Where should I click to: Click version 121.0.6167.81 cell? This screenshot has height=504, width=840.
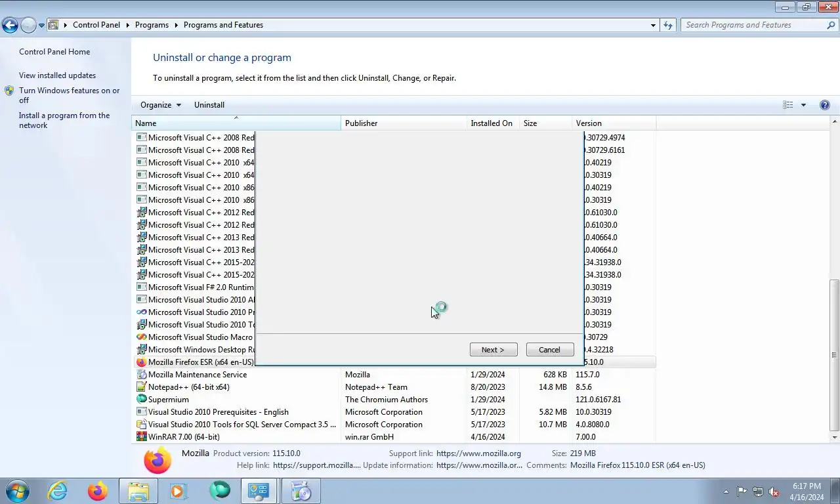tap(598, 400)
